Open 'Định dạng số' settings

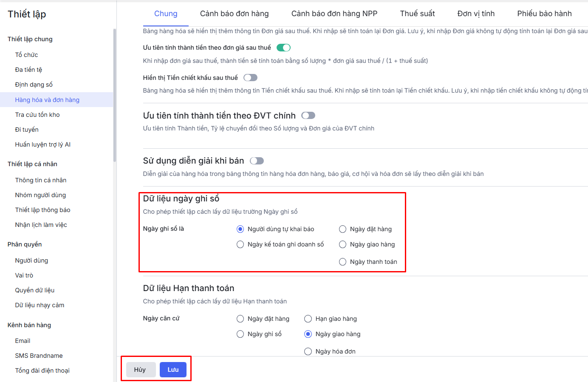pyautogui.click(x=34, y=85)
